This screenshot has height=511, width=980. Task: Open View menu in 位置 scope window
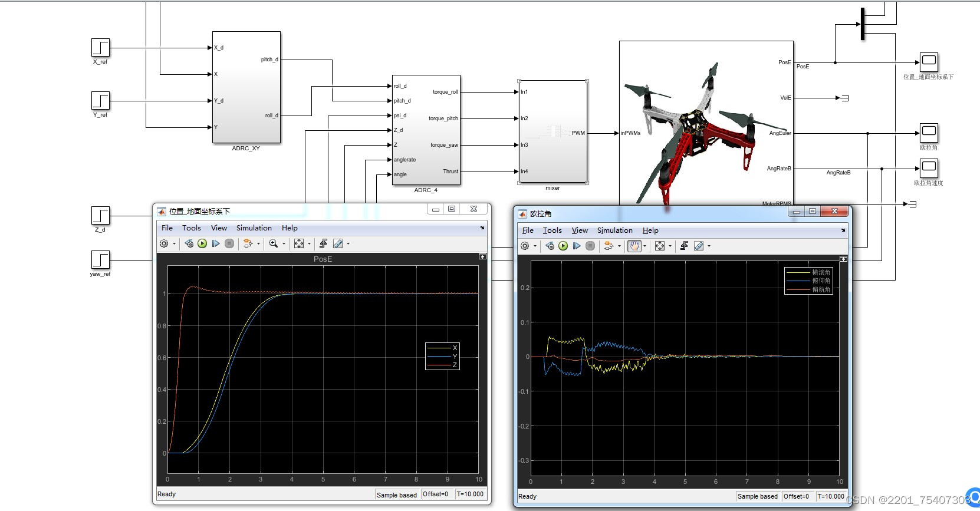click(219, 228)
